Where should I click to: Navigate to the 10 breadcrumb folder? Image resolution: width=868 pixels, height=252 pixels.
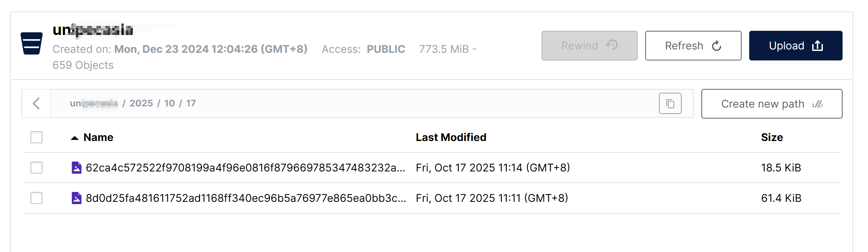click(x=169, y=103)
